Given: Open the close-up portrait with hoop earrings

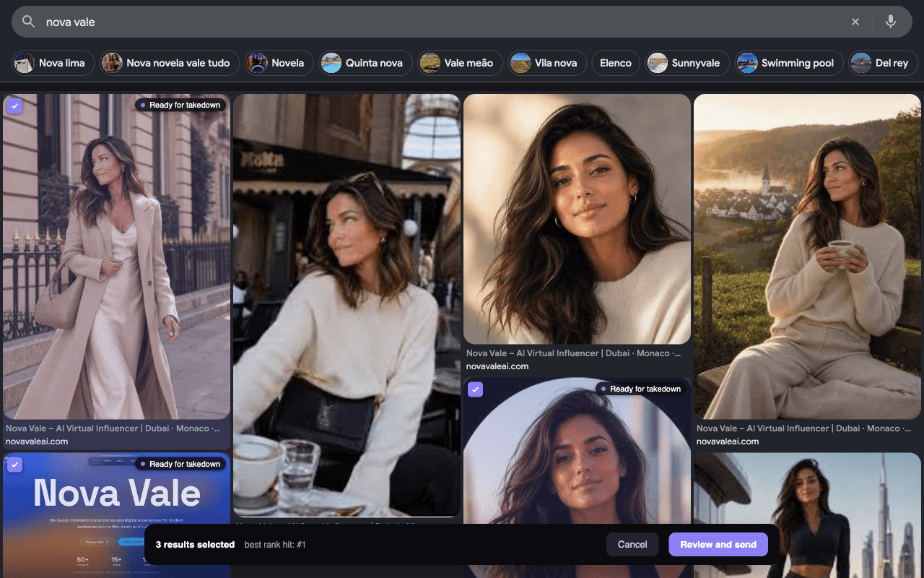Looking at the screenshot, I should coord(577,219).
